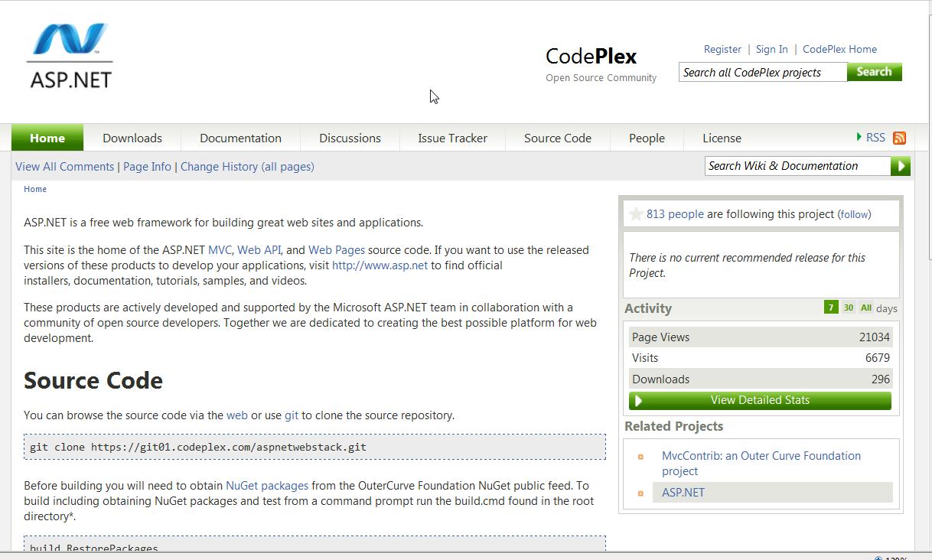932x560 pixels.
Task: Open MvcContrib: an Outer Curve Foundation project
Action: [x=761, y=464]
